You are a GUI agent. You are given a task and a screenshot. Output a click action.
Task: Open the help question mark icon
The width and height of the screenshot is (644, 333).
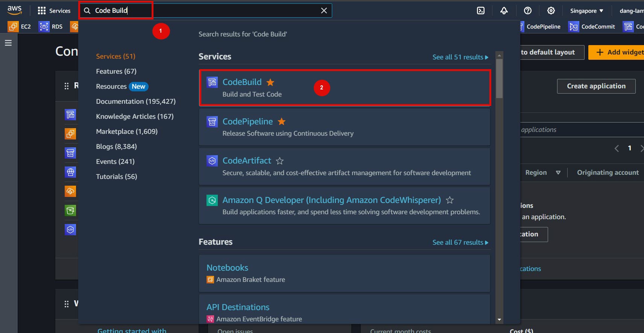[x=528, y=11]
